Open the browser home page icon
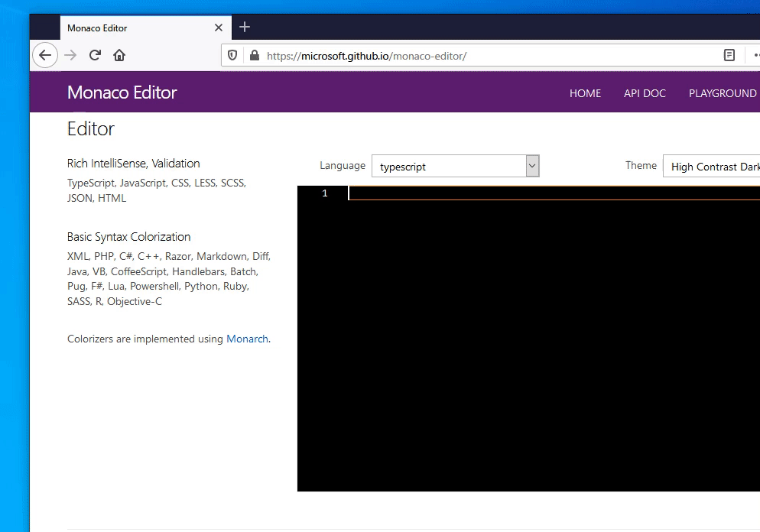760x532 pixels. 119,55
